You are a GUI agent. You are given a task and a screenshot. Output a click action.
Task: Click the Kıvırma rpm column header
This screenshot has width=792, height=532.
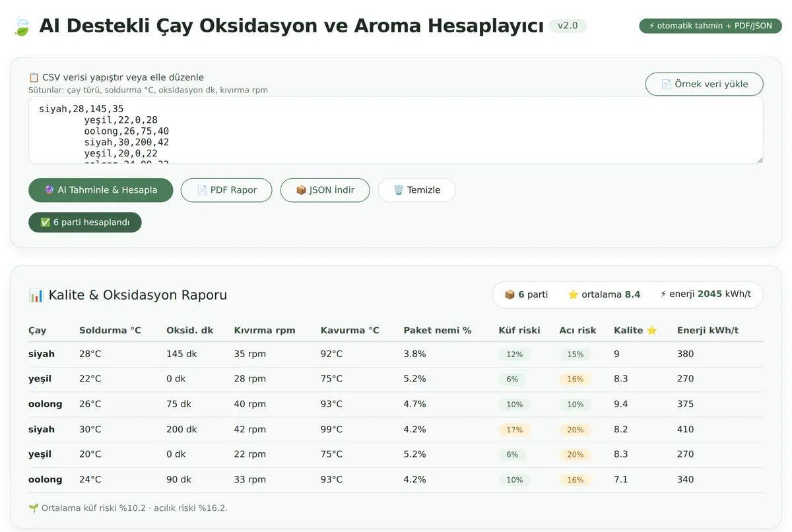click(265, 330)
